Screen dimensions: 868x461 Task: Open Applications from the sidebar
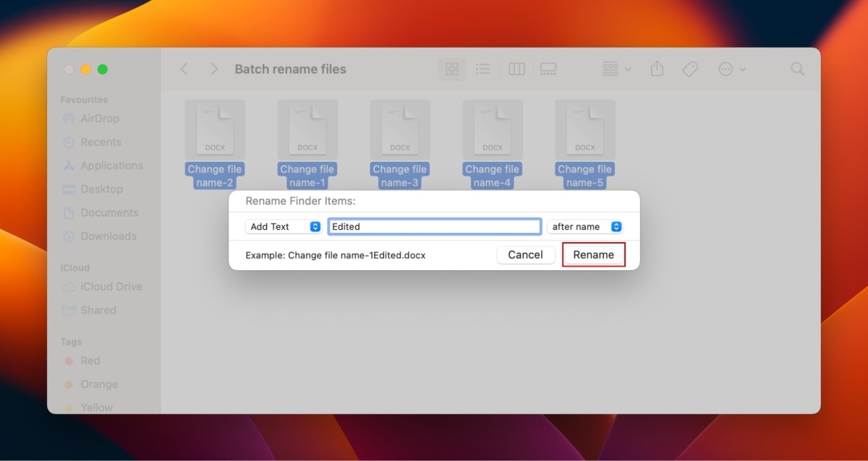tap(108, 165)
